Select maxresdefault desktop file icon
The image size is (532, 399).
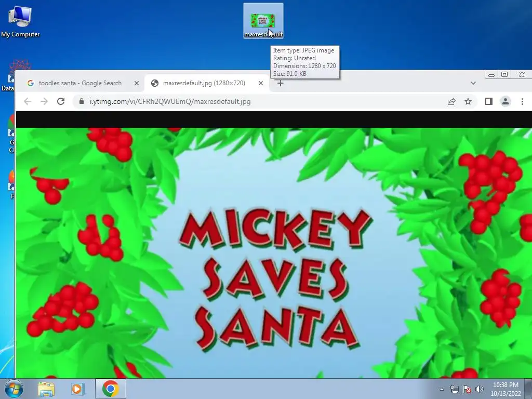263,21
